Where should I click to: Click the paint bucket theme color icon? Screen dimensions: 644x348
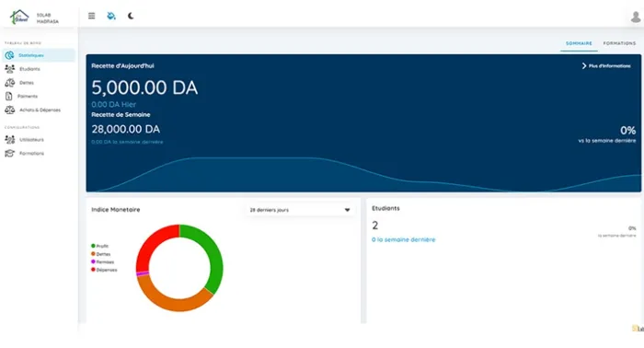click(x=111, y=16)
